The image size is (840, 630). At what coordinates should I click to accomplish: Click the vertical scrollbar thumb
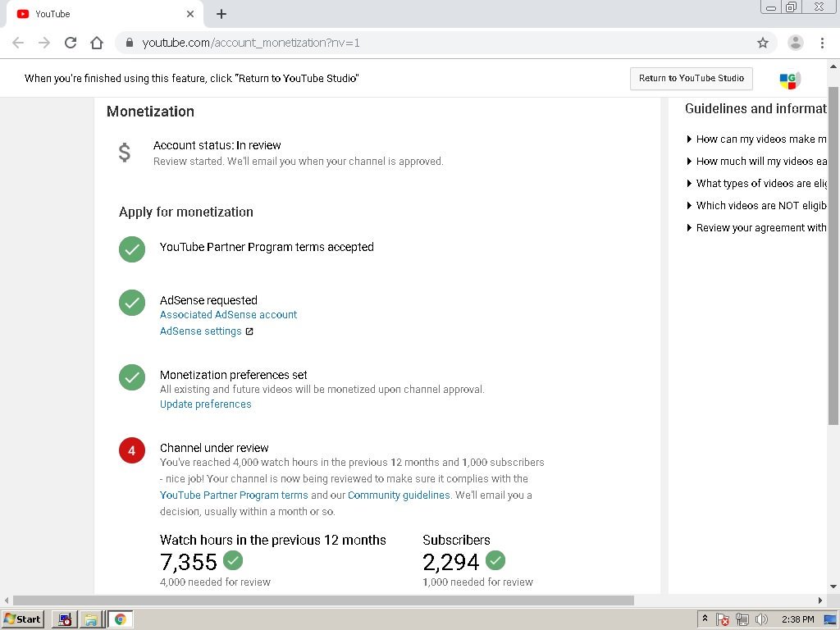(833, 254)
